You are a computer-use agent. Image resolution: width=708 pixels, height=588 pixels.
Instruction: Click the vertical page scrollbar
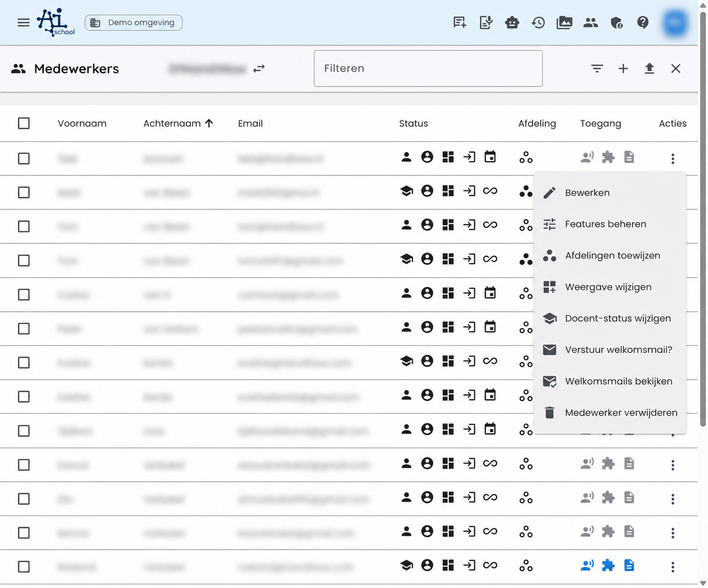[703, 218]
